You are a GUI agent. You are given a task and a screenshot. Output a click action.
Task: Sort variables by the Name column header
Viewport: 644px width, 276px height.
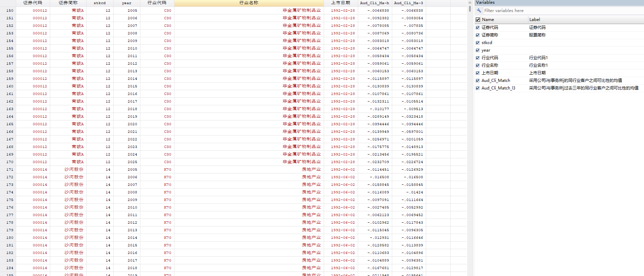click(488, 20)
